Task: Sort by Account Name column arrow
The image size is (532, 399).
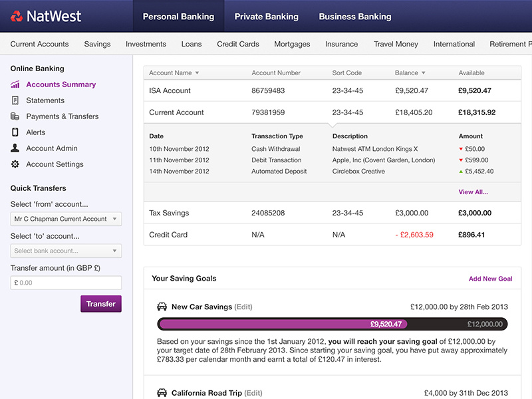Action: (x=197, y=73)
